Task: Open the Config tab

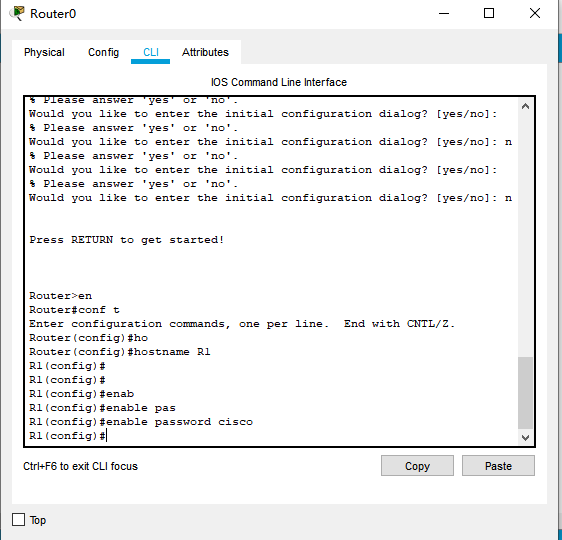Action: coord(103,52)
